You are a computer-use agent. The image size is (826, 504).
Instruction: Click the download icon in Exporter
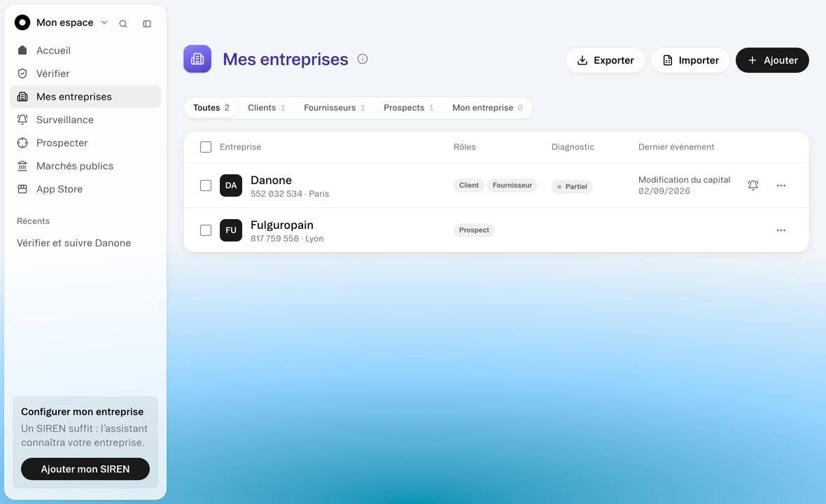[582, 60]
